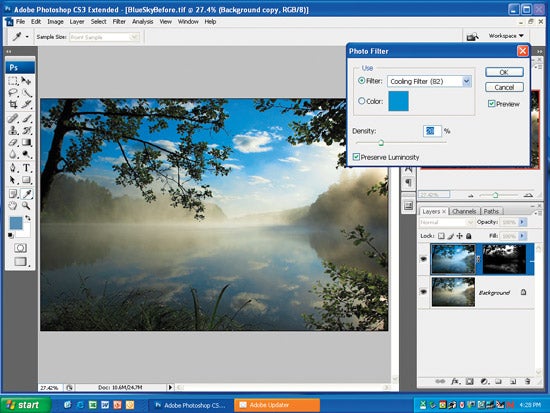Select the Hand tool
This screenshot has height=413, width=550.
pyautogui.click(x=13, y=206)
